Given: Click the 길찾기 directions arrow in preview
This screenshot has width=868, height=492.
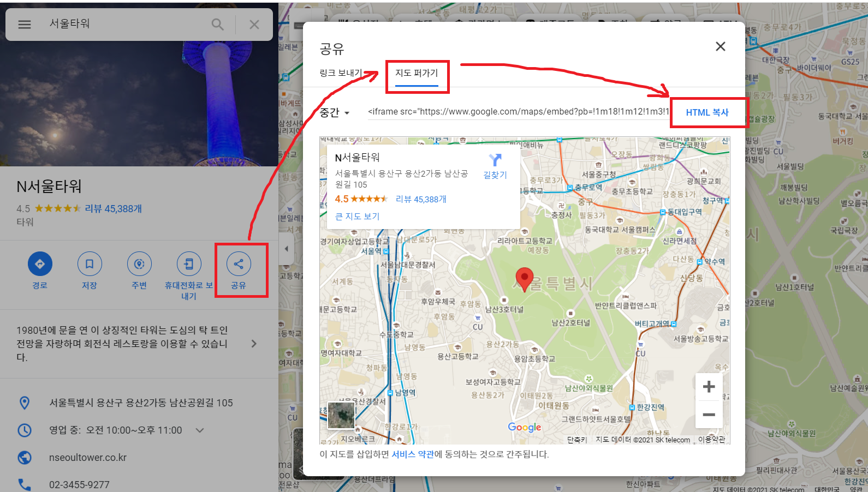Looking at the screenshot, I should 495,160.
